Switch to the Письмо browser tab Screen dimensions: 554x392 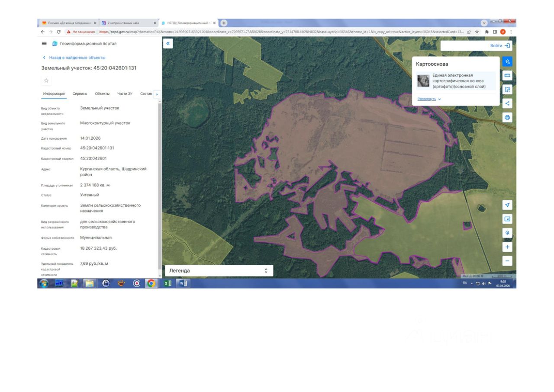point(69,23)
